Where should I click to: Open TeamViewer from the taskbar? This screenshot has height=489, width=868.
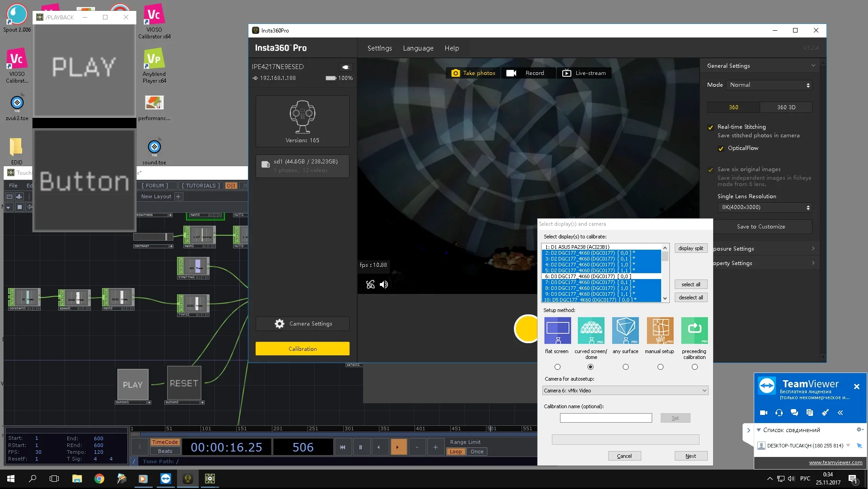point(166,479)
